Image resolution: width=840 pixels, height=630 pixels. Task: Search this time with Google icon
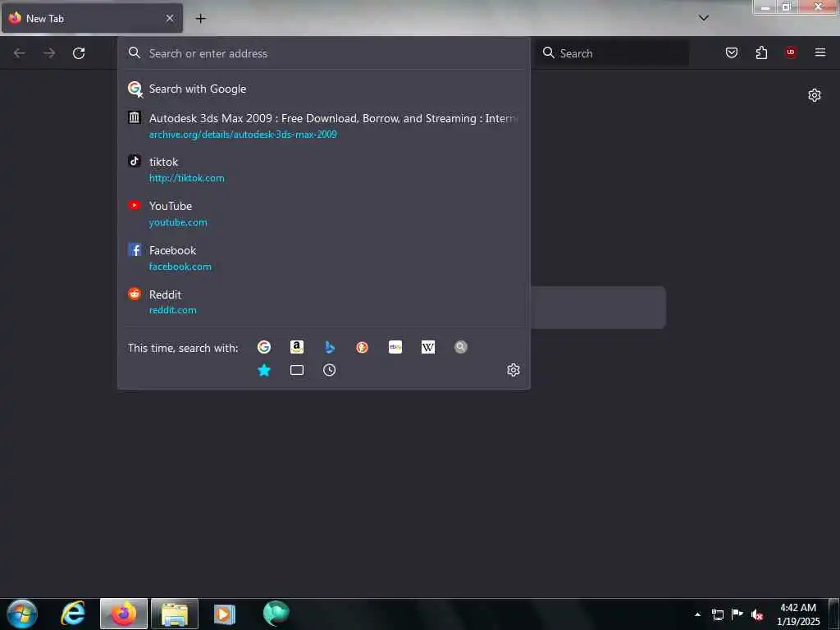click(264, 347)
